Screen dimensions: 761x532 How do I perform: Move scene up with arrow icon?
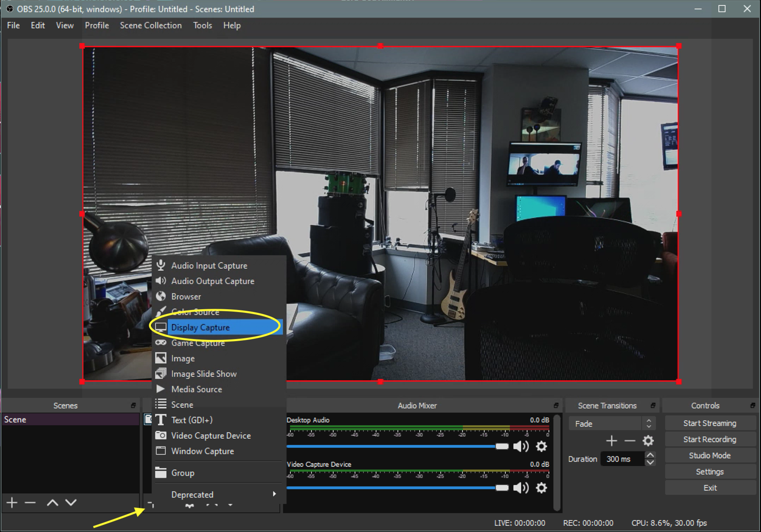(x=52, y=503)
